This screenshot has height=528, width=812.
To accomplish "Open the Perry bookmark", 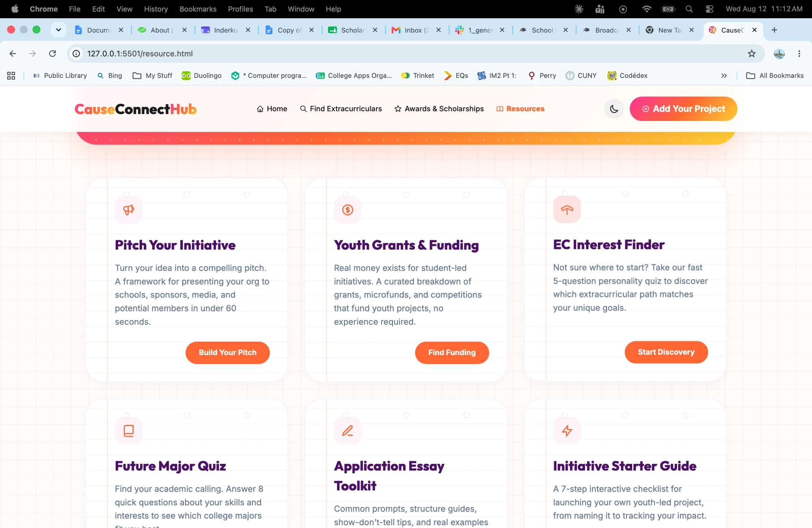I will click(x=542, y=75).
